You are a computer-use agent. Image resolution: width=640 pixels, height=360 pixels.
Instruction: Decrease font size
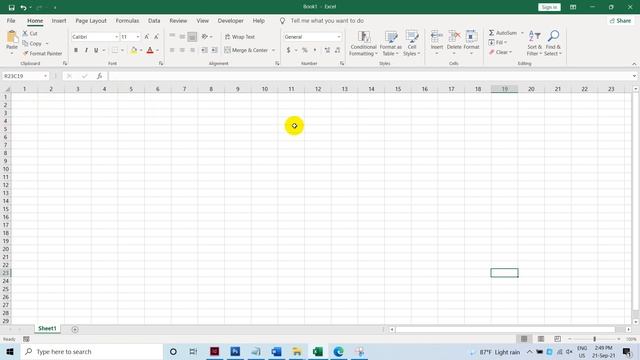[x=156, y=37]
